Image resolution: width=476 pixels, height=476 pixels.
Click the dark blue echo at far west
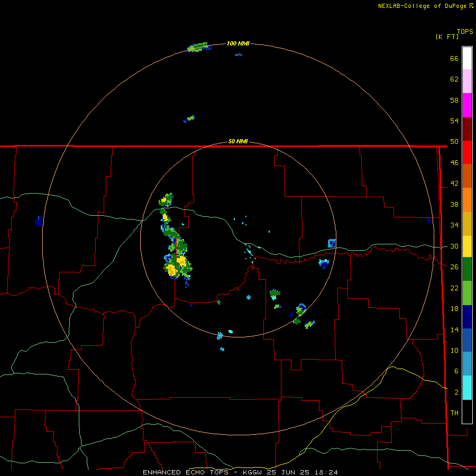pos(39,221)
